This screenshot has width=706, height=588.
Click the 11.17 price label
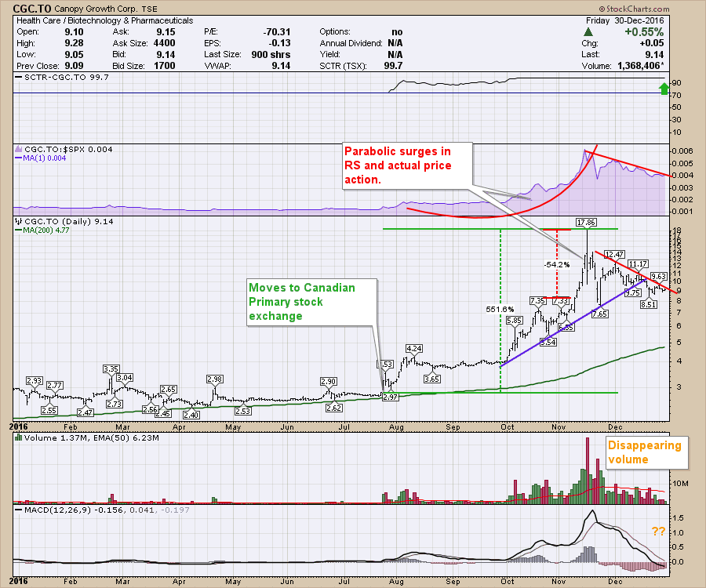click(x=638, y=264)
